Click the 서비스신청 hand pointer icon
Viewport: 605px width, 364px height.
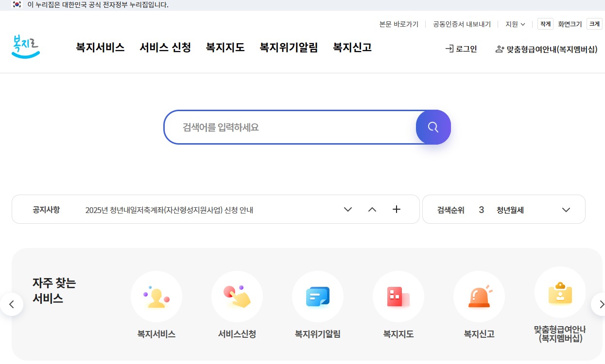click(x=237, y=297)
